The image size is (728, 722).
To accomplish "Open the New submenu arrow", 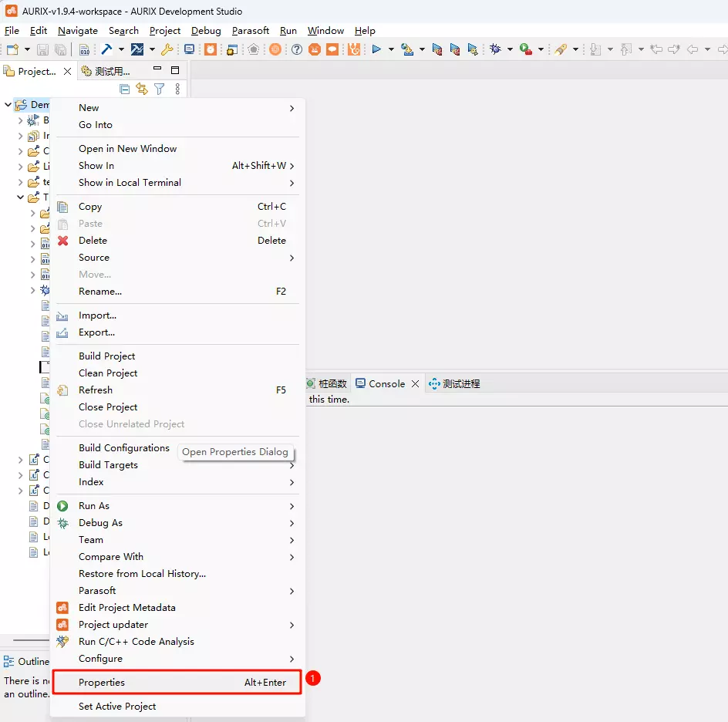I will 292,108.
